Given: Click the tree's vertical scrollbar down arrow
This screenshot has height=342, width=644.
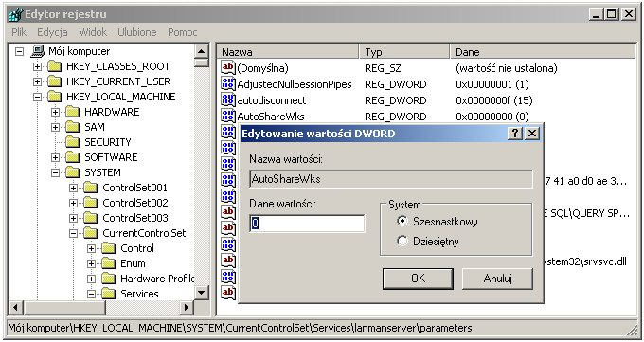Looking at the screenshot, I should 201,293.
